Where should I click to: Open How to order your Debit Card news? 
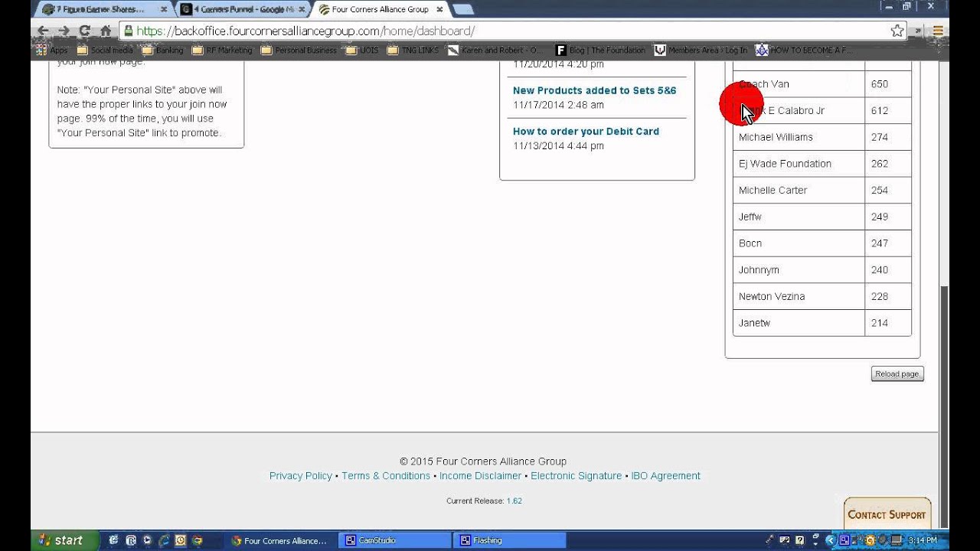(586, 132)
